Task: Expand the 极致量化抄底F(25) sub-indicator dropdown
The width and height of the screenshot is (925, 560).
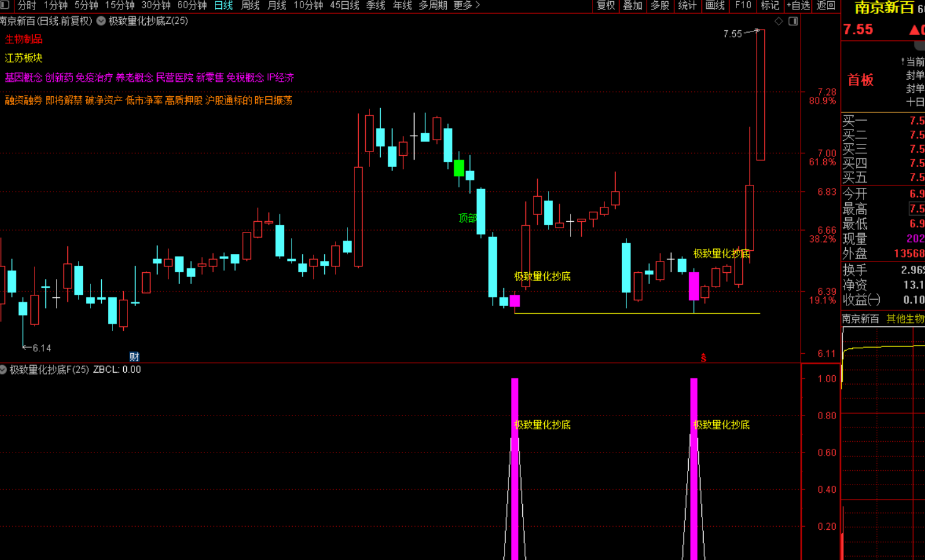Action: point(4,370)
